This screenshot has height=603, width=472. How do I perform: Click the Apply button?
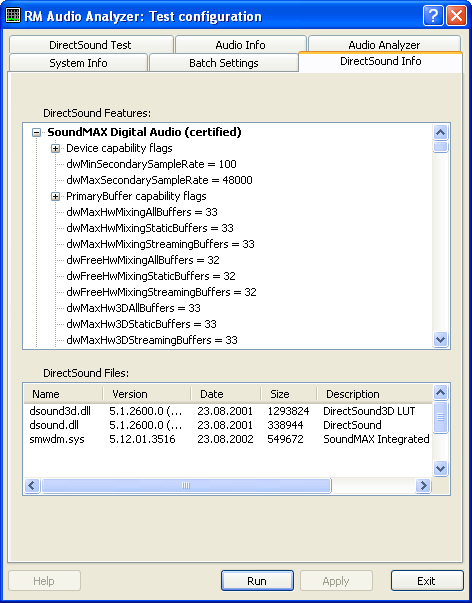[336, 581]
